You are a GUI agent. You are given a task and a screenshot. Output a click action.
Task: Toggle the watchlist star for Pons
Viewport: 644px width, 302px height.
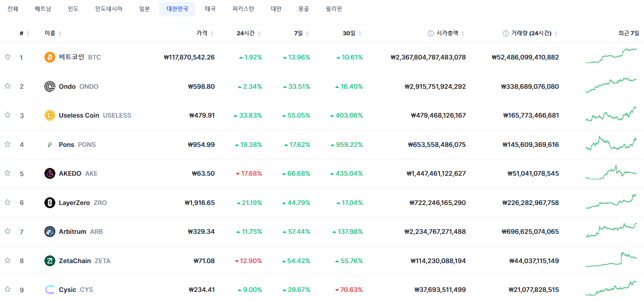(7, 144)
